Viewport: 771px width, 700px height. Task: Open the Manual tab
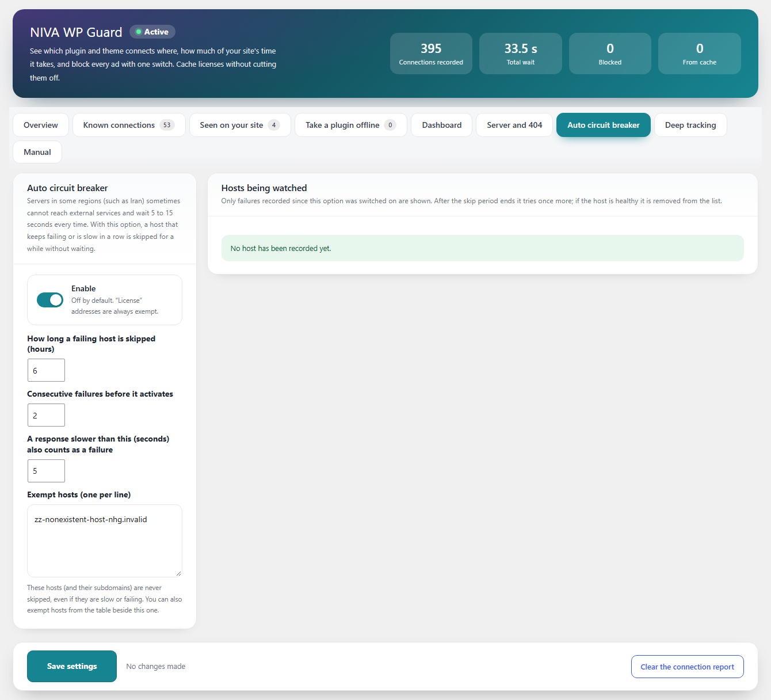tap(37, 152)
